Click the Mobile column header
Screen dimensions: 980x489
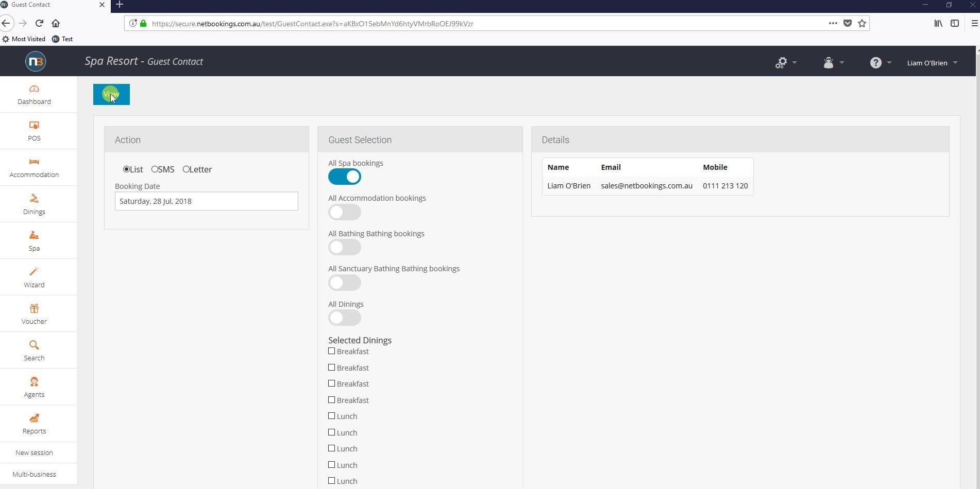[715, 167]
